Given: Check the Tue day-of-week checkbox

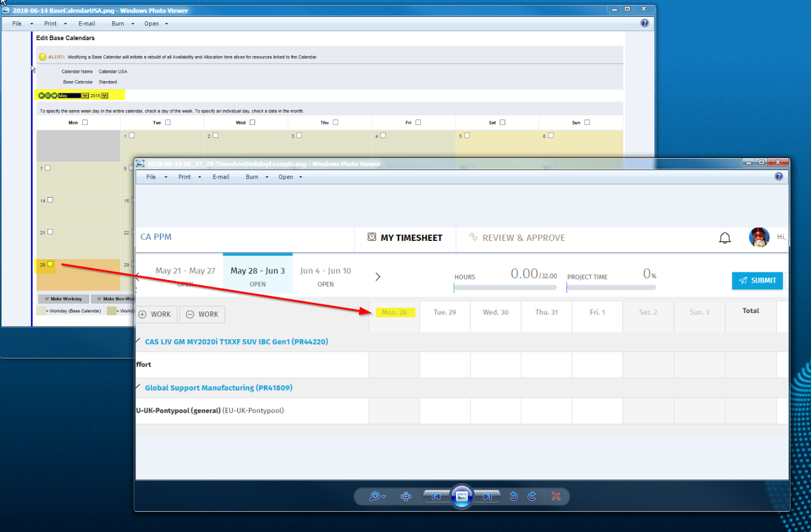Looking at the screenshot, I should coord(168,122).
